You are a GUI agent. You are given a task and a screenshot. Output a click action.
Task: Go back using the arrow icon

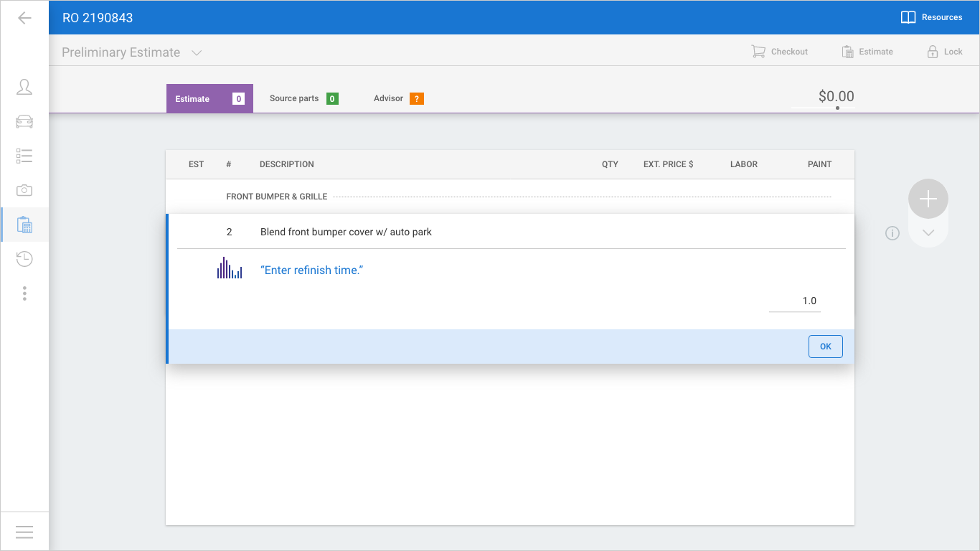pos(24,18)
